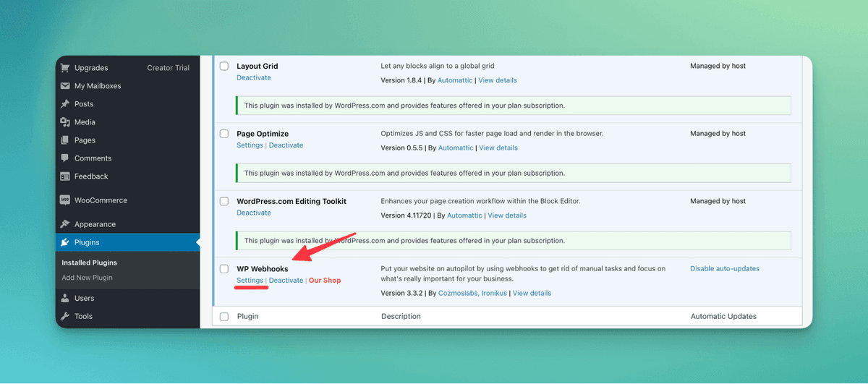This screenshot has height=384, width=868.
Task: Click the Tools wrench icon
Action: point(65,316)
